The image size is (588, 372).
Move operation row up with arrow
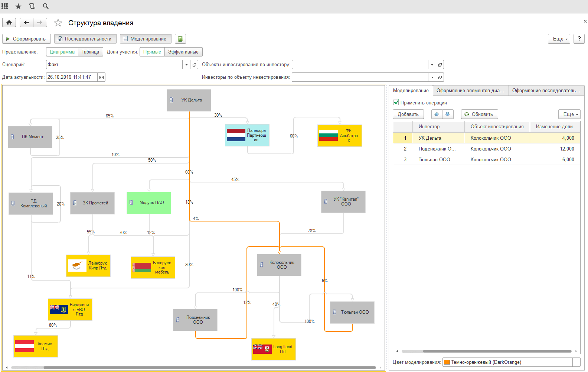click(437, 114)
